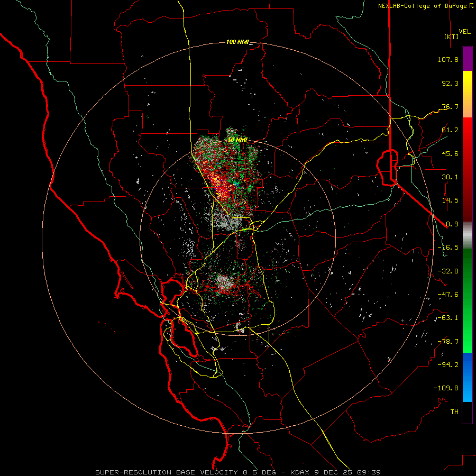
Task: Click the [KT] units label
Action: 452,36
